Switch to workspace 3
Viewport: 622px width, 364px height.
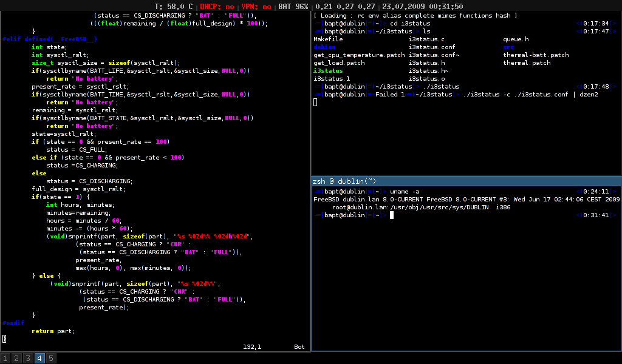(x=28, y=359)
